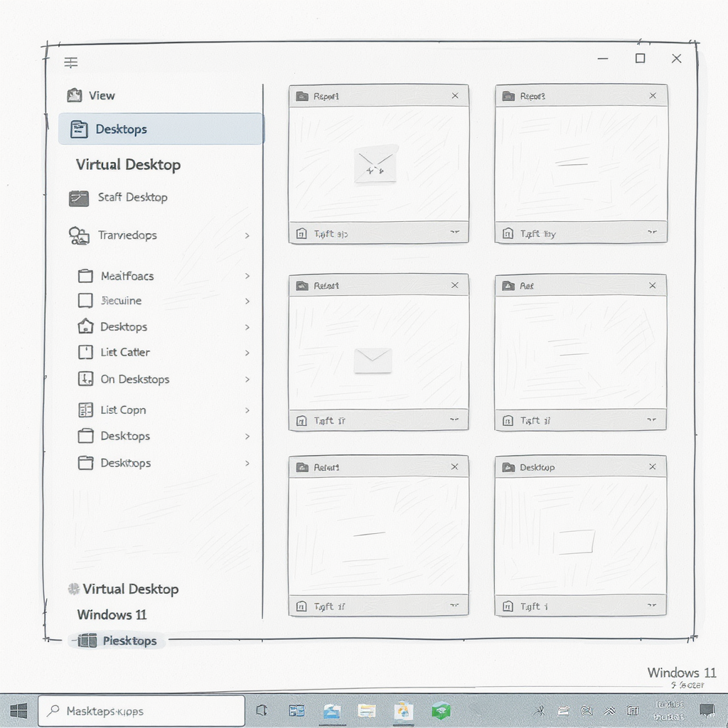728x728 pixels.
Task: Open the hamburger menu at top of sidebar
Action: tap(71, 63)
